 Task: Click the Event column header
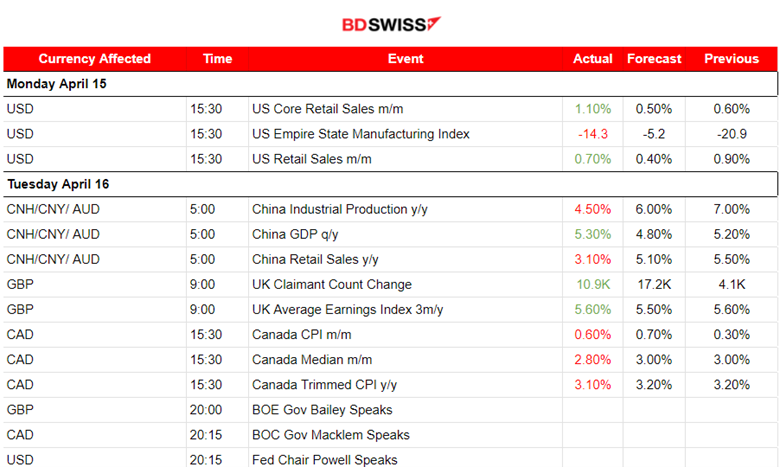tap(405, 59)
